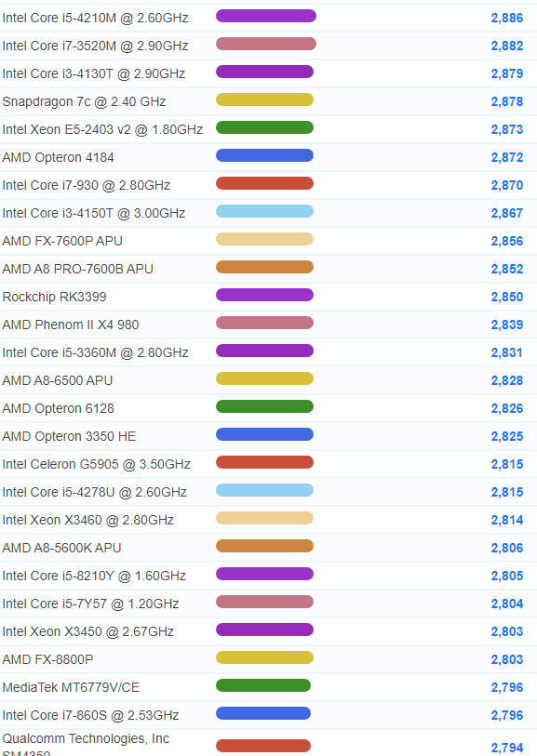Select the 2,826 score

click(x=507, y=409)
